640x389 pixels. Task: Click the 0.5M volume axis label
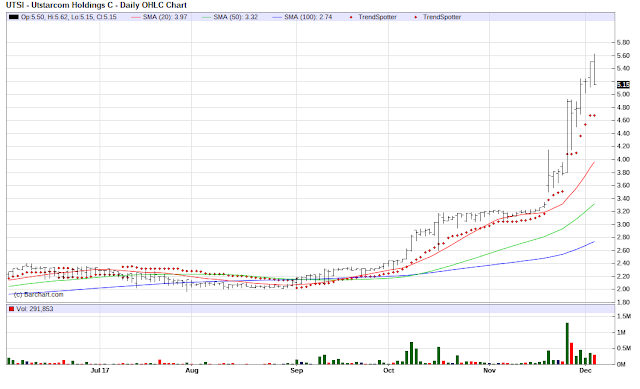point(624,348)
